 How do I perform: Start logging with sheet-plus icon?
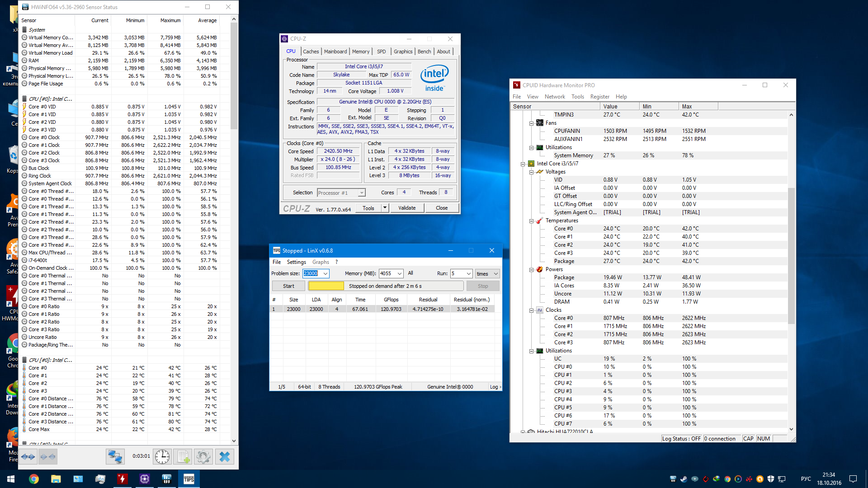(183, 457)
